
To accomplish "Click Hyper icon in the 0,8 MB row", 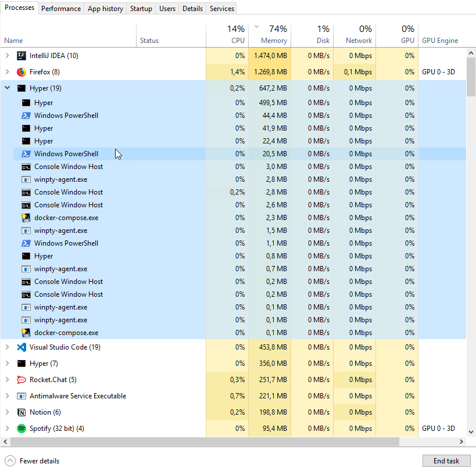I will (26, 256).
